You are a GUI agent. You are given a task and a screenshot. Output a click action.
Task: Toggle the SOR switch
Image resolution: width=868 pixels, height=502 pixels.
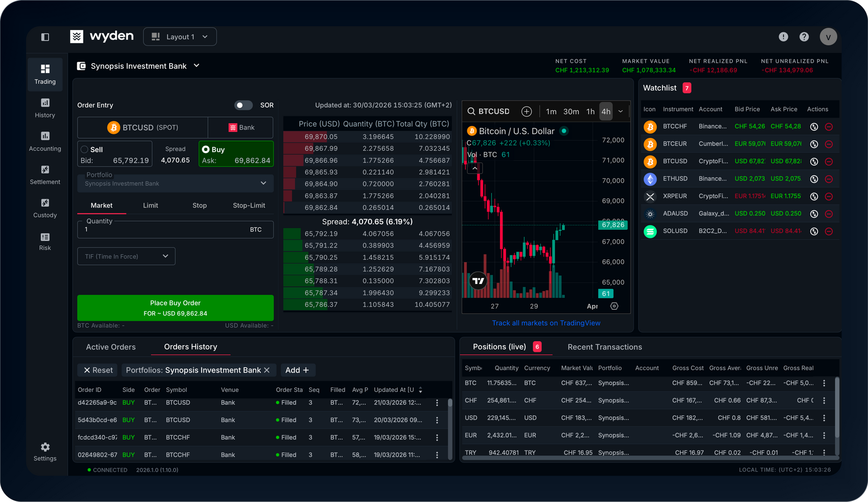point(244,105)
